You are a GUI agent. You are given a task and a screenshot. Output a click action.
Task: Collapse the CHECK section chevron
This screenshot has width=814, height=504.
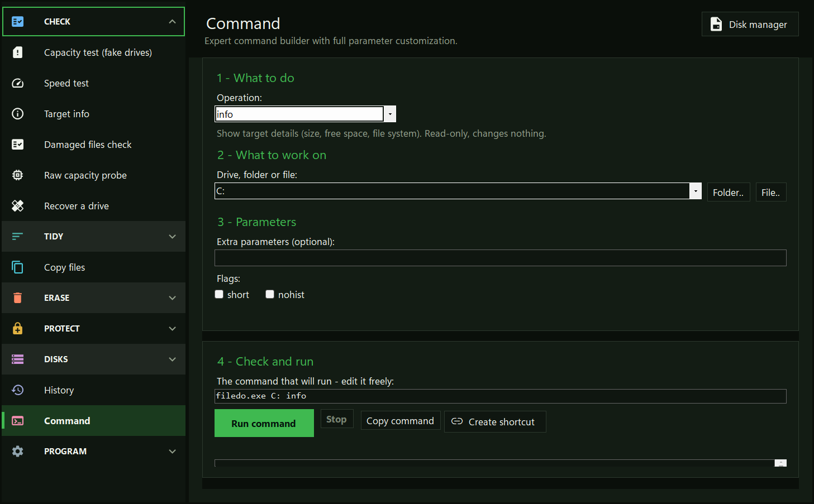(172, 22)
